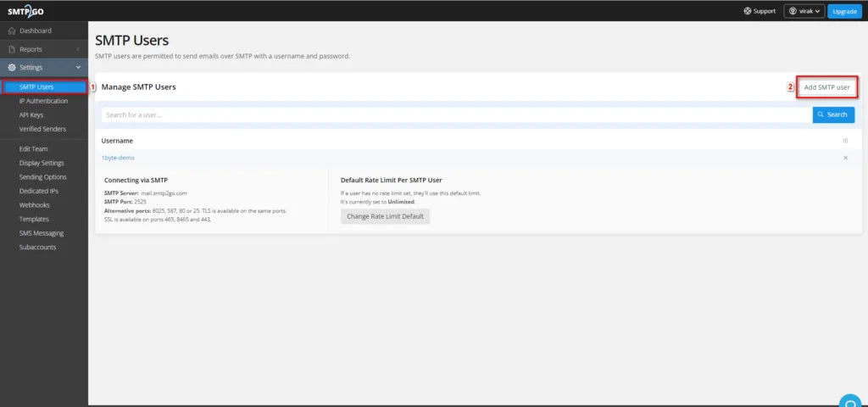
Task: Open the chat help bubble
Action: coord(849,400)
